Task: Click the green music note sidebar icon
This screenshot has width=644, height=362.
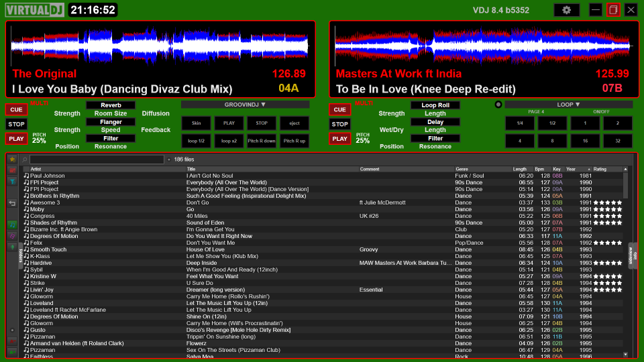Action: [x=12, y=225]
